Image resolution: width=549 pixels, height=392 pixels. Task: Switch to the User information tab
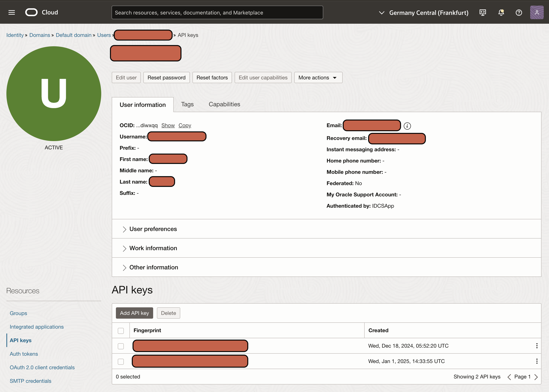click(x=143, y=105)
